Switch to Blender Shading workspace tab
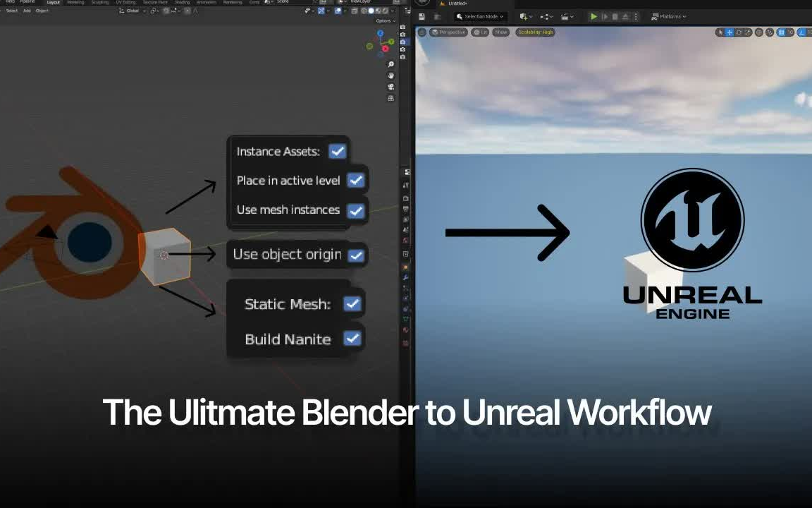Screen dimensions: 812x508 (183, 2)
